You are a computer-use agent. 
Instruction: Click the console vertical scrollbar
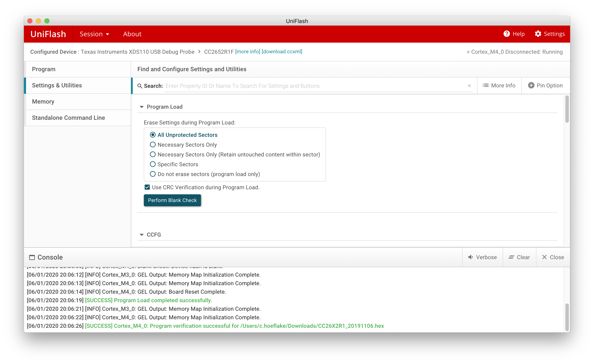[x=567, y=317]
